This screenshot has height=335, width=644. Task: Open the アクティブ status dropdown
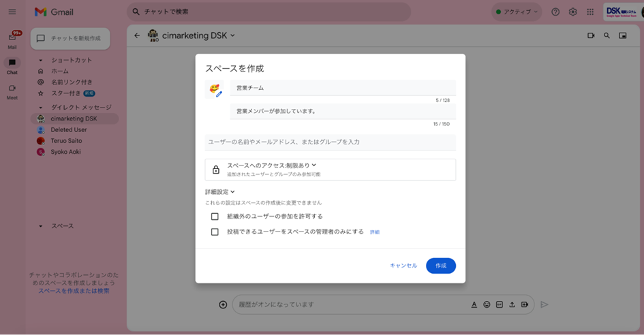(x=517, y=12)
